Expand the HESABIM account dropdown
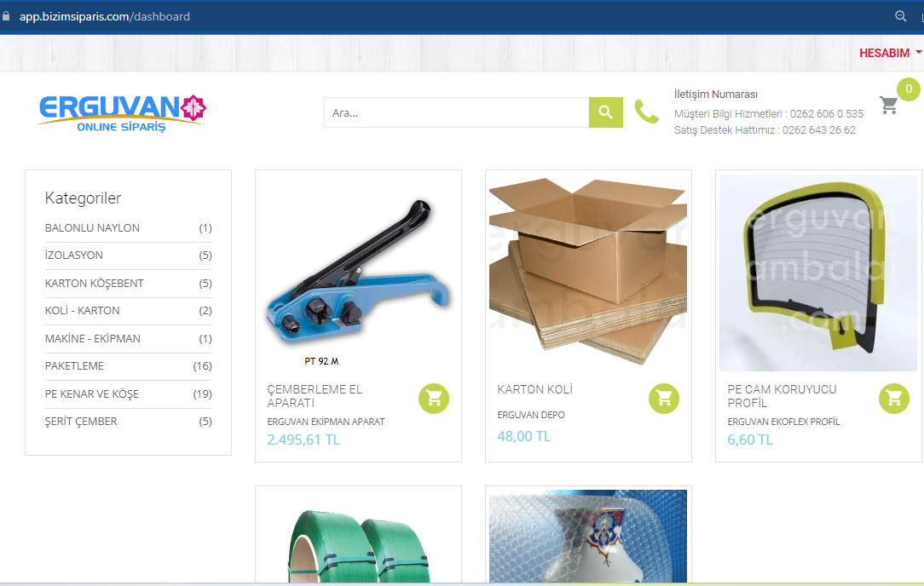The image size is (924, 586). point(890,53)
